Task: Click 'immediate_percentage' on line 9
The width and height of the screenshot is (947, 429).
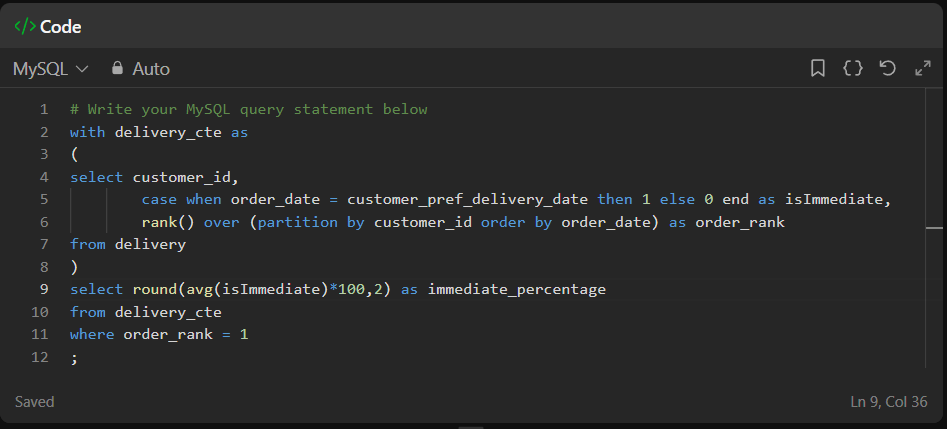Action: pos(517,289)
